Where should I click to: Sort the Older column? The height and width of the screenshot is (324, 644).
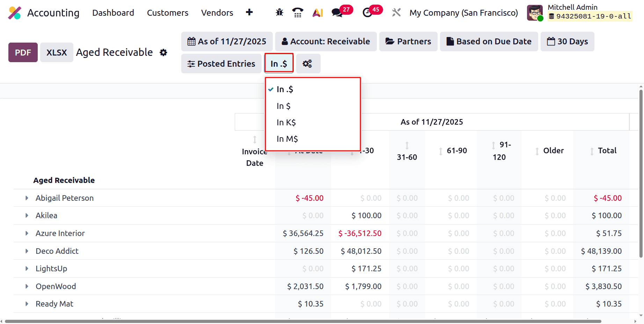(537, 151)
